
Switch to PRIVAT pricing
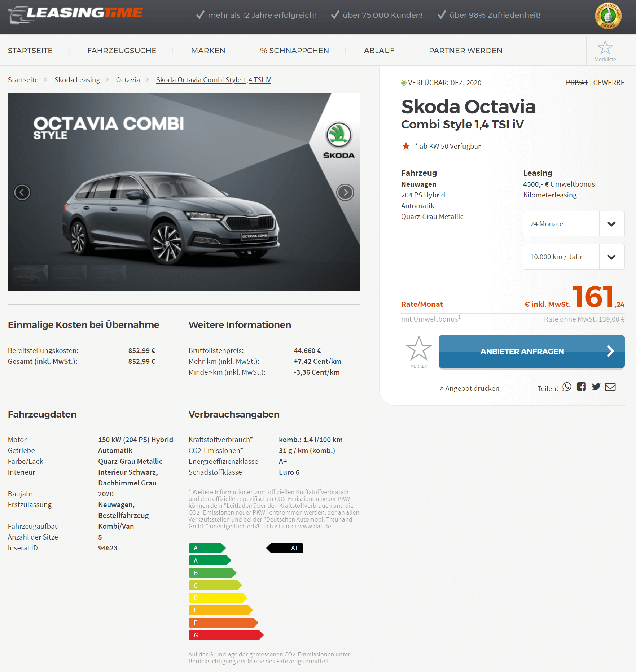[x=577, y=83]
